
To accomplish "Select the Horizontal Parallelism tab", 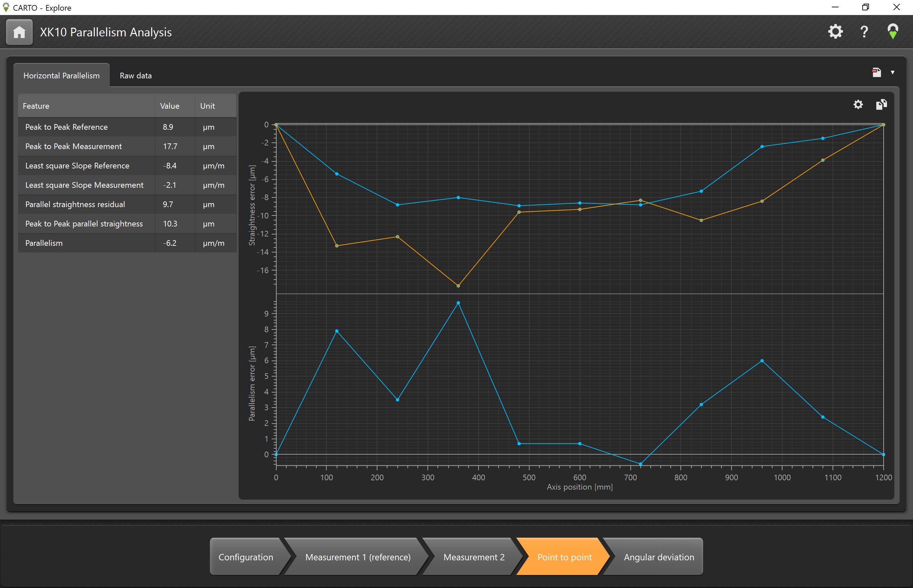I will [x=61, y=76].
